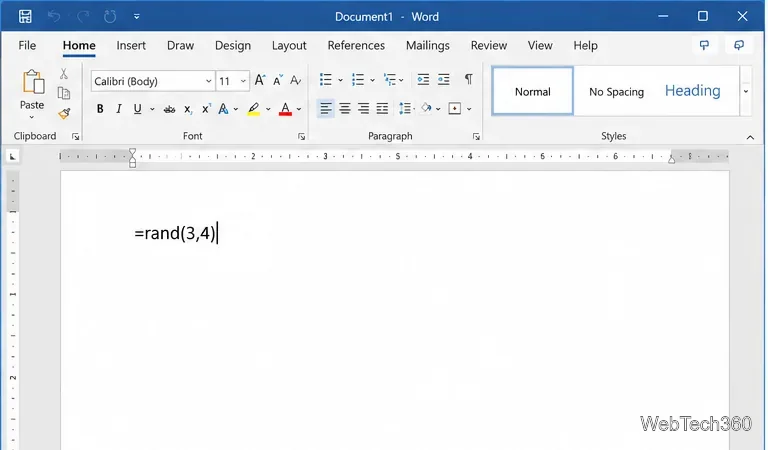Open the File menu

tap(27, 46)
